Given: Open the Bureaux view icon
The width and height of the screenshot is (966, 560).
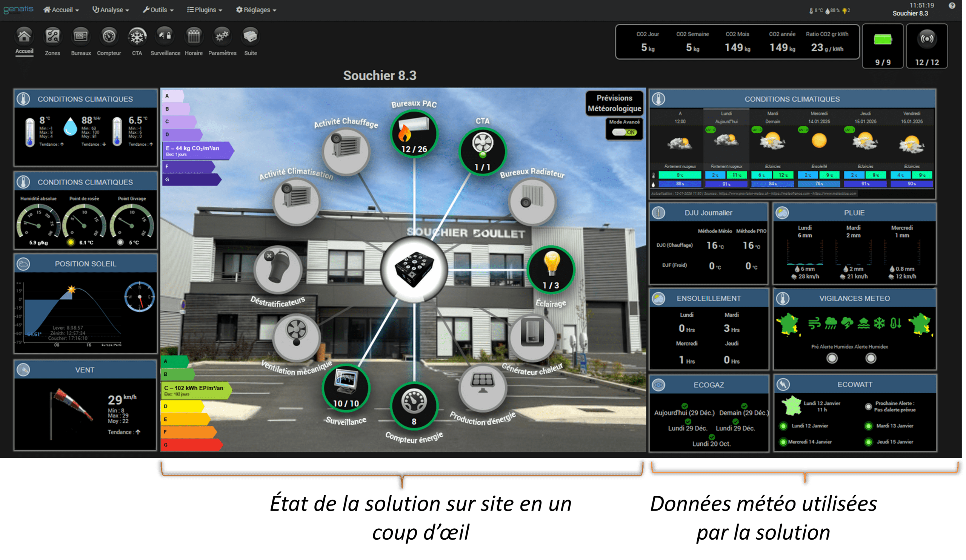Looking at the screenshot, I should [81, 36].
